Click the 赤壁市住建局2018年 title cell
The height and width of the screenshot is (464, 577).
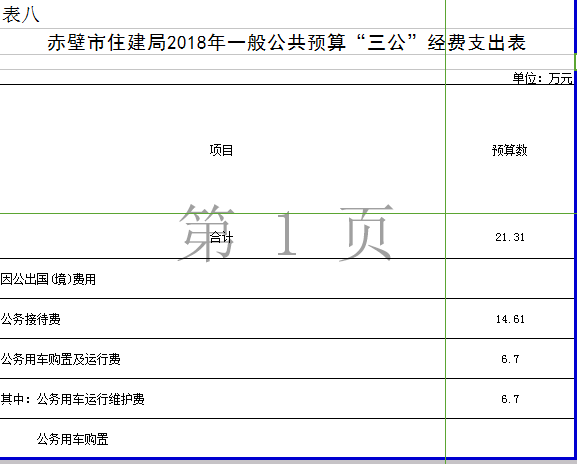tap(287, 42)
